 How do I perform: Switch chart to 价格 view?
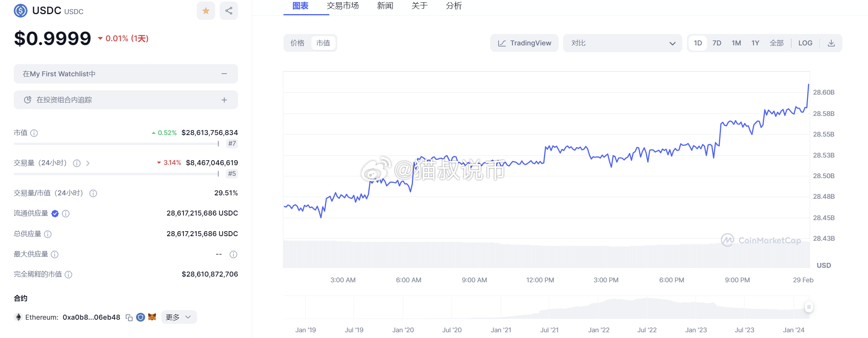297,43
